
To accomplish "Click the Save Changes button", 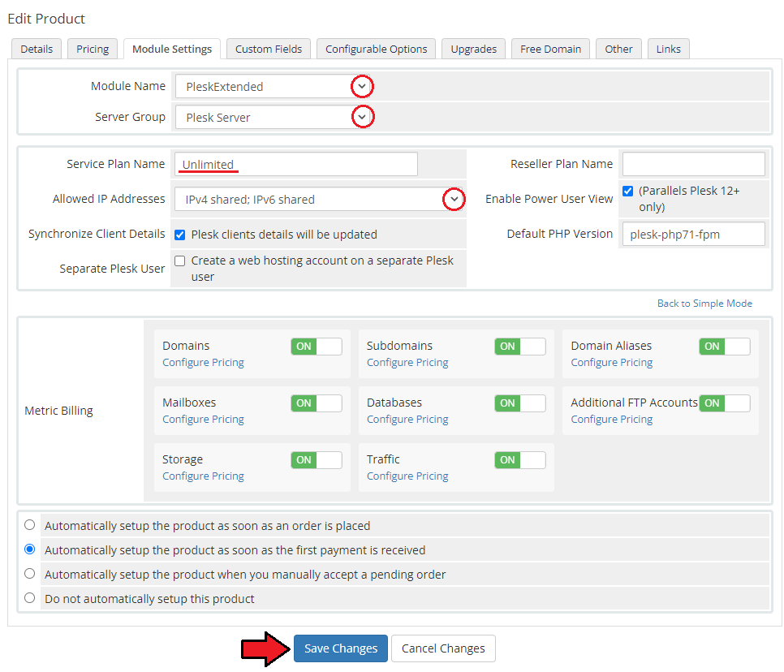I will pos(341,648).
